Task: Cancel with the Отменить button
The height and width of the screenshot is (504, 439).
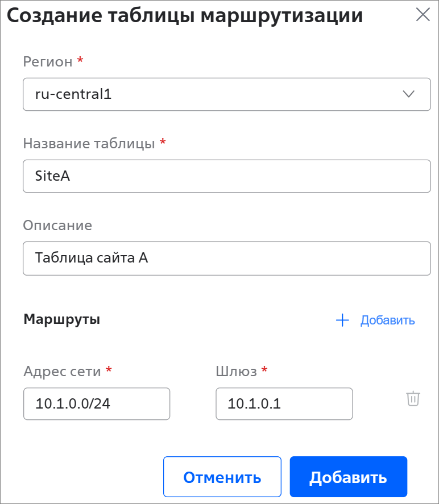Action: 222,477
